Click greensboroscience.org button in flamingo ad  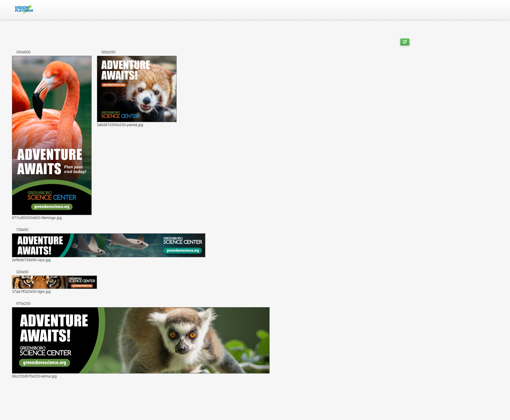(52, 207)
